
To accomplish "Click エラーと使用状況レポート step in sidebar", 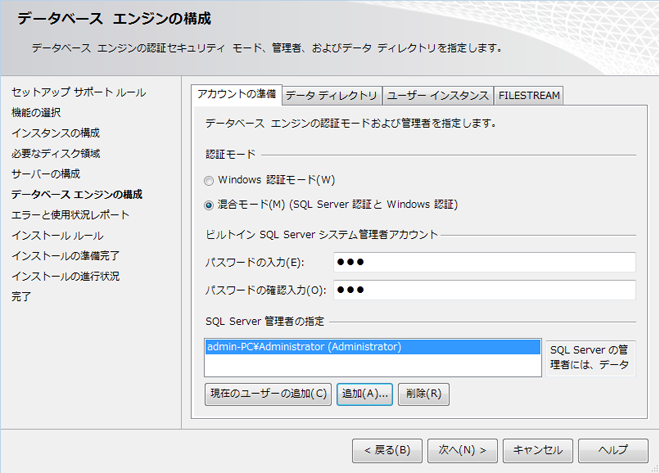I will tap(71, 215).
